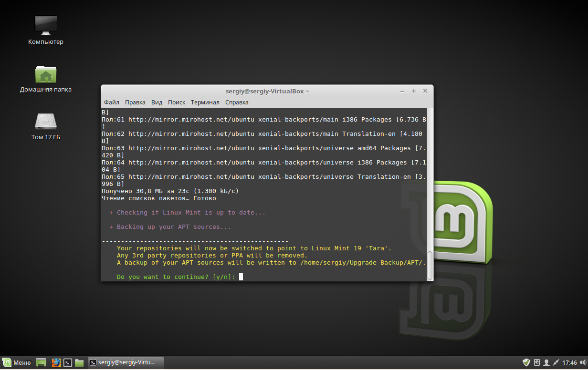The height and width of the screenshot is (370, 588).
Task: Open the Файл menu in terminal
Action: coord(112,103)
